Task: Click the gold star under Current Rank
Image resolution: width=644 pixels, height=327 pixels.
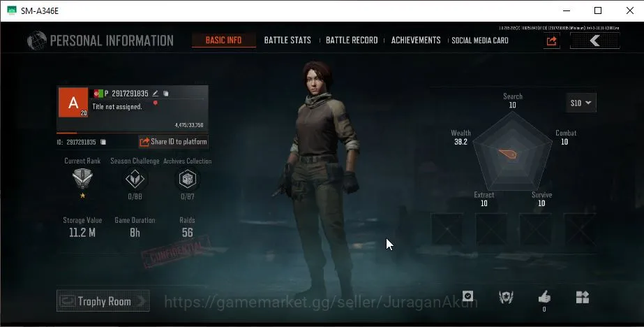Action: pyautogui.click(x=82, y=196)
